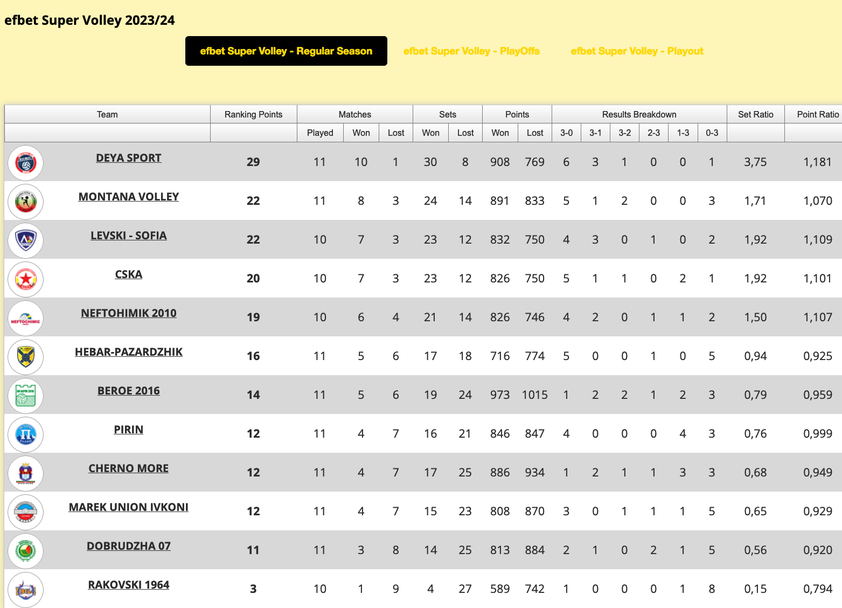Screen dimensions: 842x608
Task: Click the CSKA red star logo
Action: point(25,279)
